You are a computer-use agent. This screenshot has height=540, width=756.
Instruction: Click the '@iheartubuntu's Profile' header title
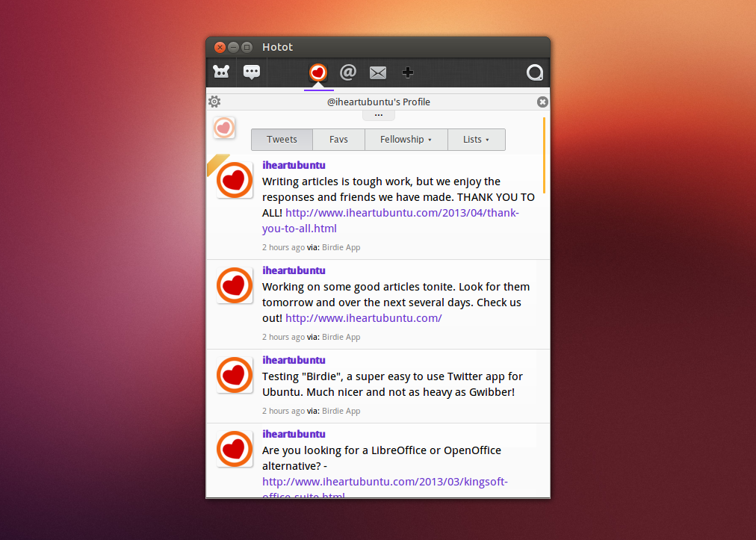click(379, 102)
